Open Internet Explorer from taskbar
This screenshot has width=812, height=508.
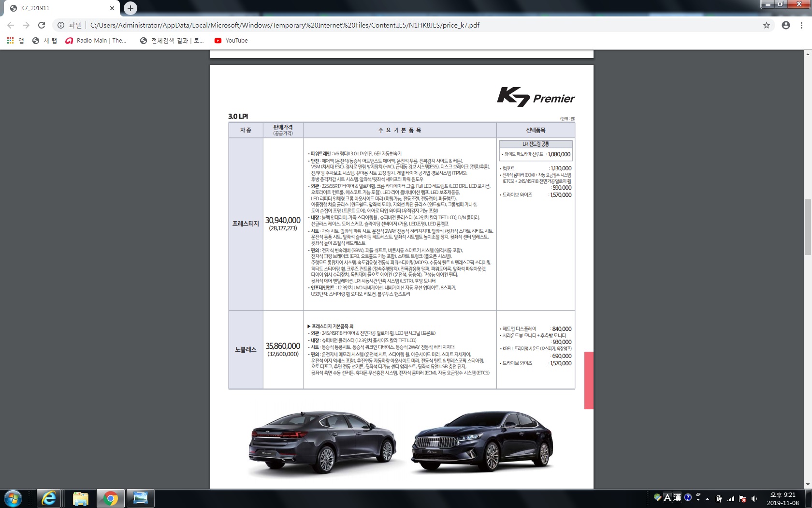point(49,498)
